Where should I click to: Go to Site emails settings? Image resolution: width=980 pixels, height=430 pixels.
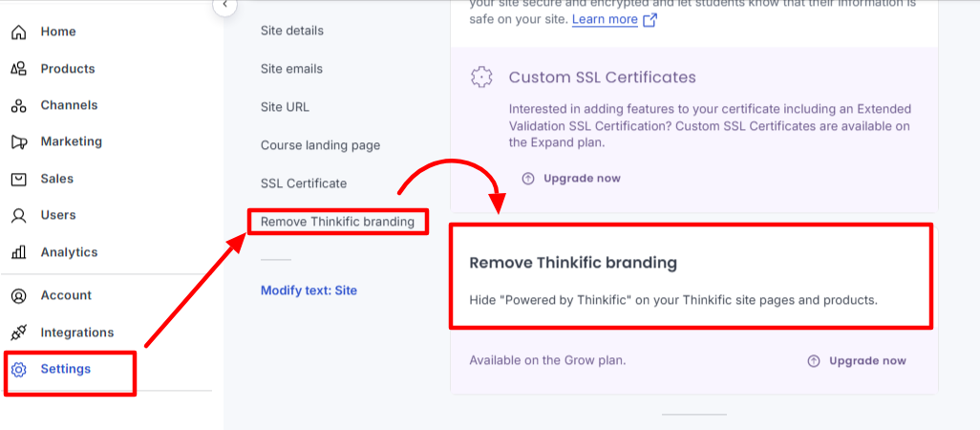click(291, 69)
